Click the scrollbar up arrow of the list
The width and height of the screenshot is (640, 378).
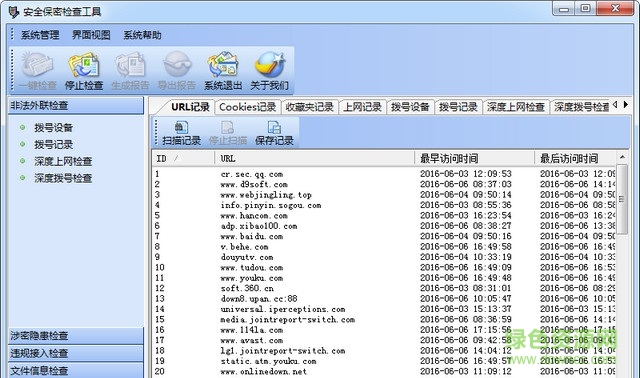click(x=622, y=158)
